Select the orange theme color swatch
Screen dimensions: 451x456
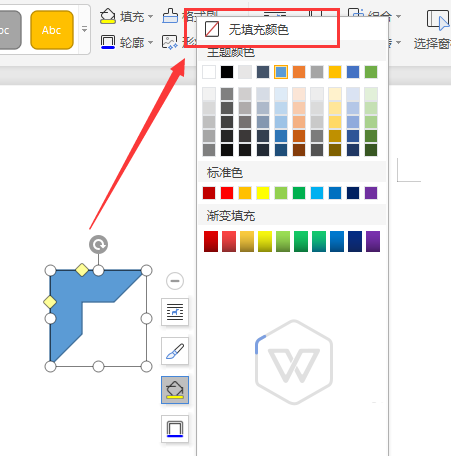pos(299,72)
